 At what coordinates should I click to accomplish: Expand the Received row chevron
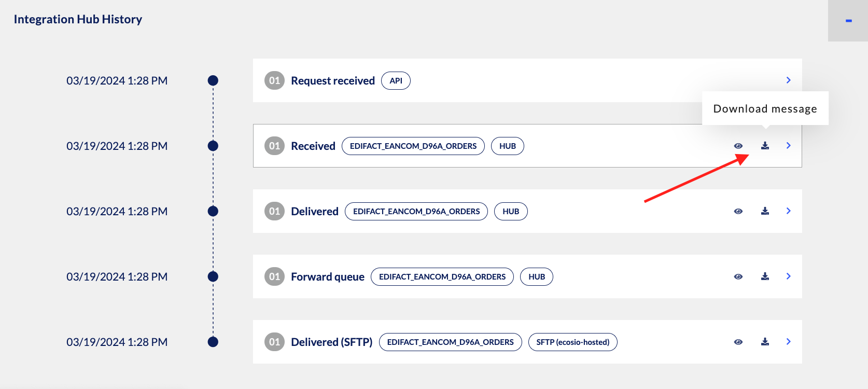[x=788, y=145]
